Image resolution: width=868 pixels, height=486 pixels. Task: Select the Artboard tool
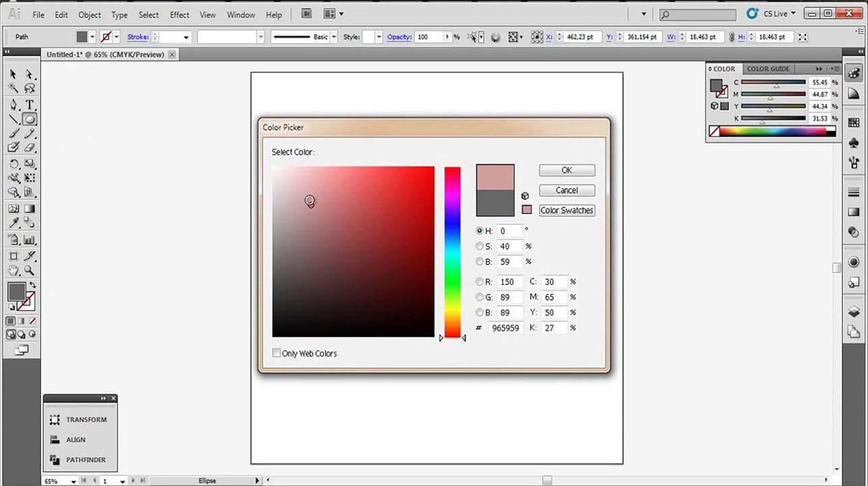pyautogui.click(x=13, y=256)
